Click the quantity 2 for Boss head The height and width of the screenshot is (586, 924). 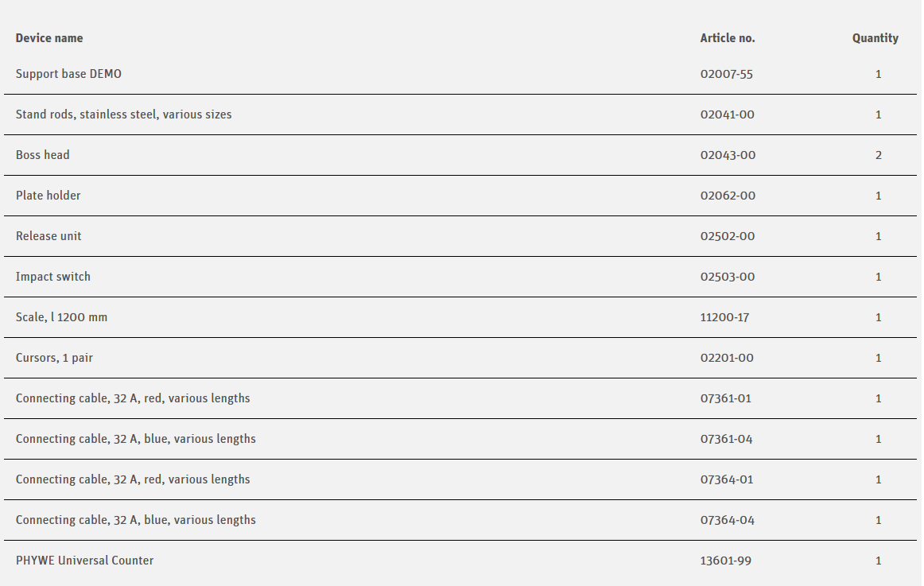(x=878, y=155)
